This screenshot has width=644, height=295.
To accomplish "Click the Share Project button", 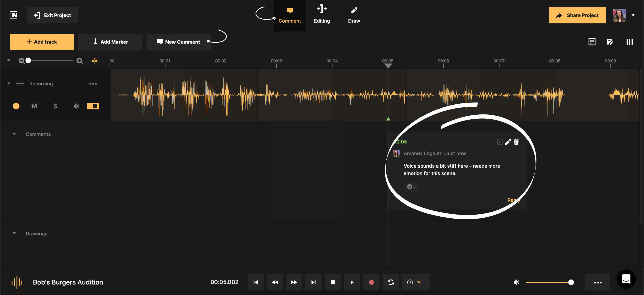I will (577, 15).
